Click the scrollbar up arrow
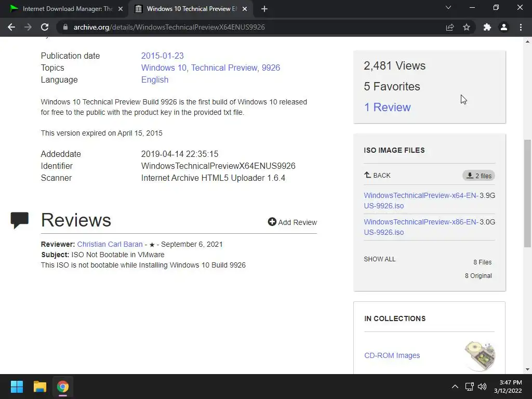Viewport: 532px width, 399px height. coord(527,42)
